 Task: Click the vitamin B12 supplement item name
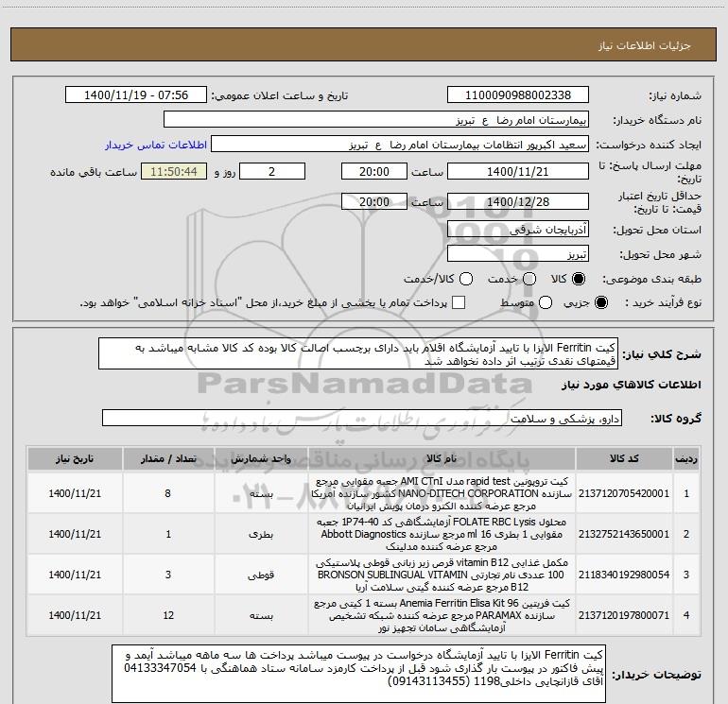click(442, 575)
